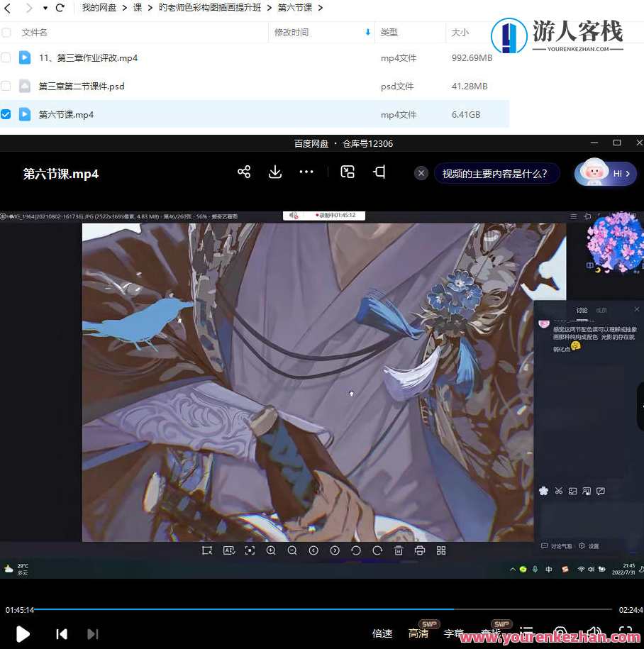Image resolution: width=644 pixels, height=649 pixels.
Task: Open the Share options at the player top
Action: (244, 172)
